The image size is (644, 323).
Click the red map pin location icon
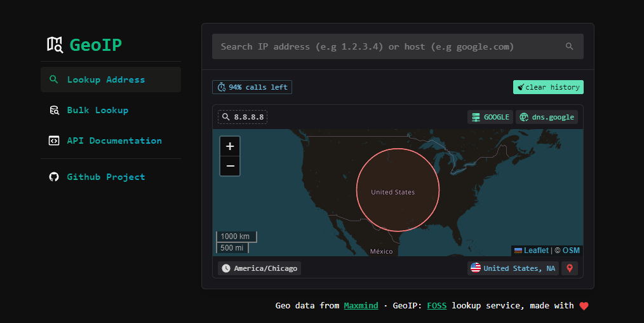pyautogui.click(x=570, y=268)
